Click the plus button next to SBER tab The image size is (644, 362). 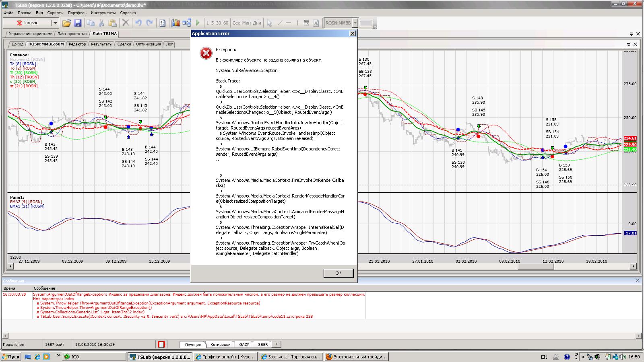(276, 344)
